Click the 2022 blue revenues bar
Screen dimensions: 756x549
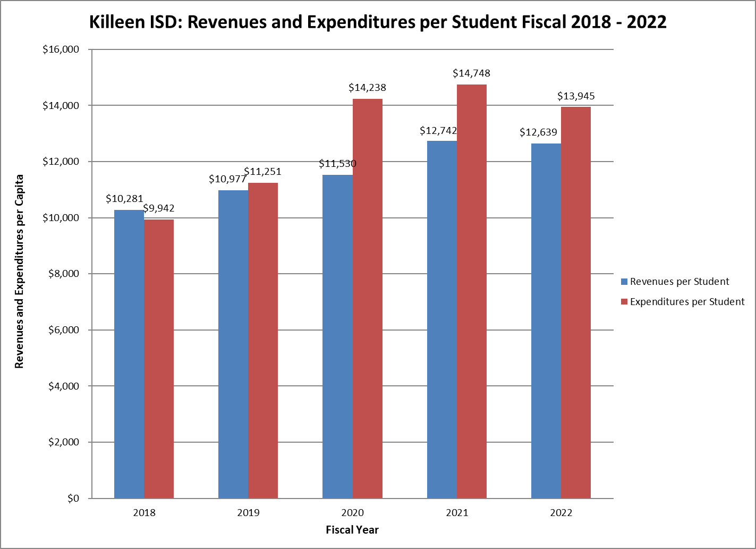546,321
